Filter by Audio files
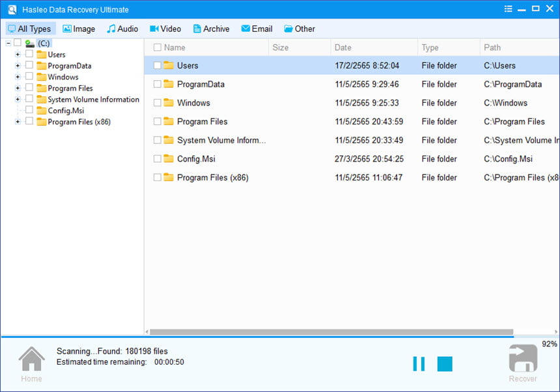560x392 pixels. point(122,29)
